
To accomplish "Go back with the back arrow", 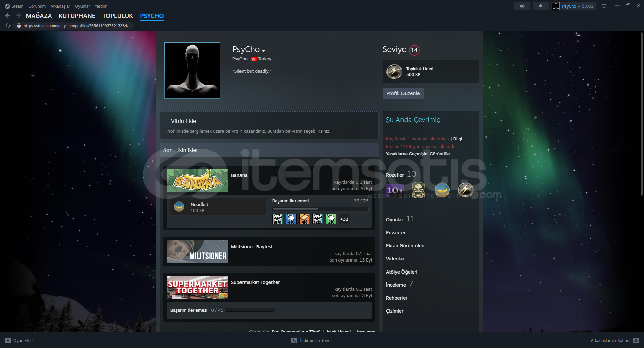I will pos(8,16).
